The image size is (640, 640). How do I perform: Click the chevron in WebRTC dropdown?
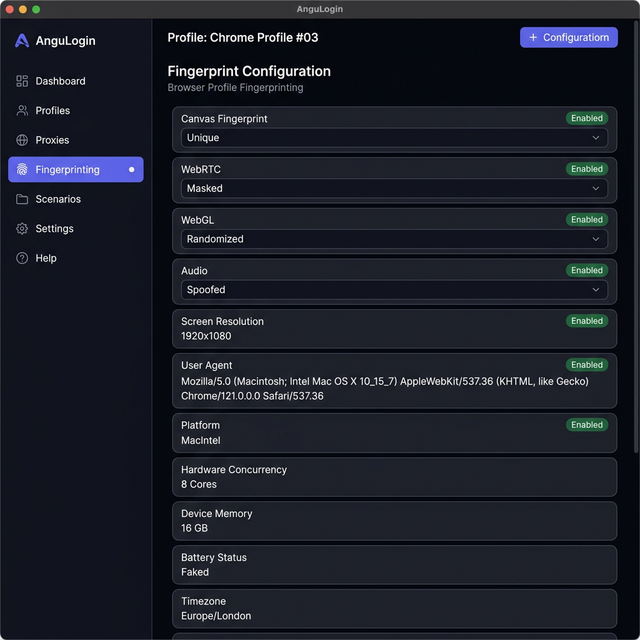[596, 188]
